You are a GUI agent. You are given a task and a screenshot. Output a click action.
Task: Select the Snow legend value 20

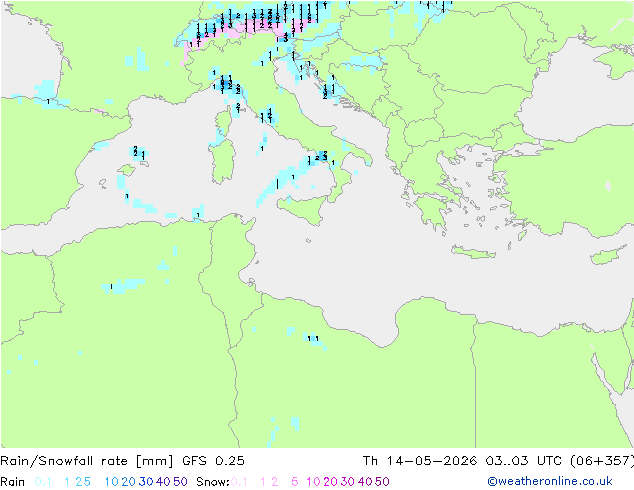[x=331, y=482]
